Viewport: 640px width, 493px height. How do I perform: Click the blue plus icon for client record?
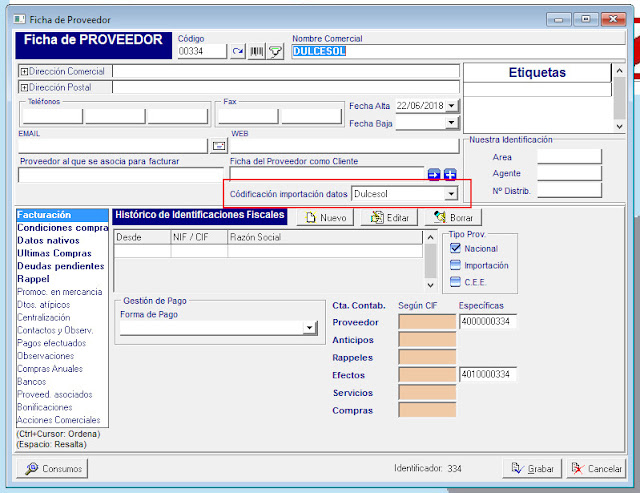[x=450, y=175]
